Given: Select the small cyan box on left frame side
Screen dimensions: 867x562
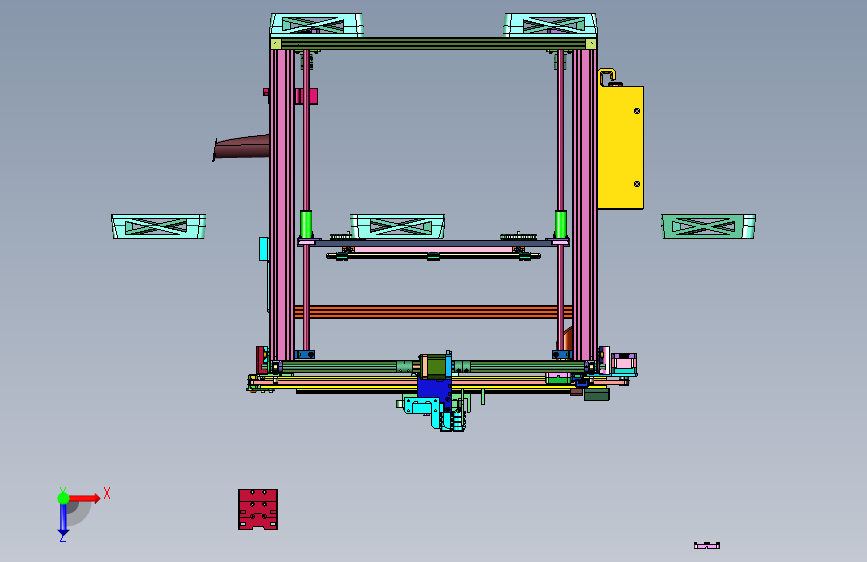Looking at the screenshot, I should click(x=264, y=249).
